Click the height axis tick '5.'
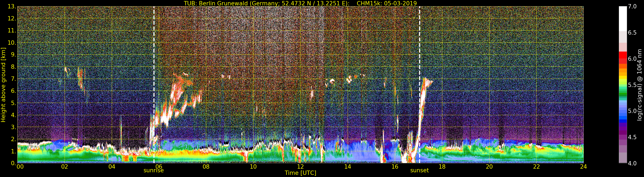The width and height of the screenshot is (644, 177). pos(13,103)
